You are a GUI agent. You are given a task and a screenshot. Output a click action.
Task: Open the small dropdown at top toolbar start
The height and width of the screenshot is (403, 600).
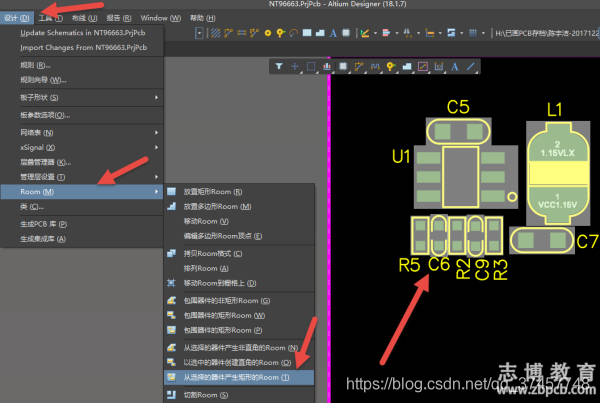pyautogui.click(x=199, y=33)
